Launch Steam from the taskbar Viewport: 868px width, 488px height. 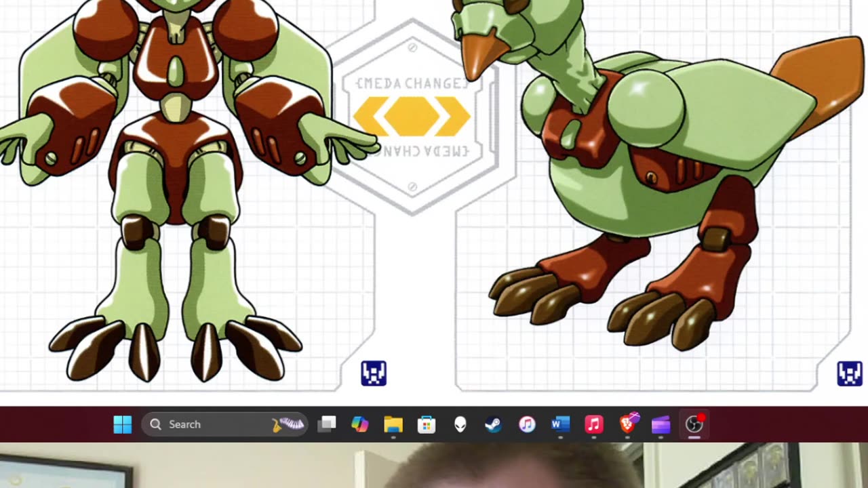coord(493,424)
